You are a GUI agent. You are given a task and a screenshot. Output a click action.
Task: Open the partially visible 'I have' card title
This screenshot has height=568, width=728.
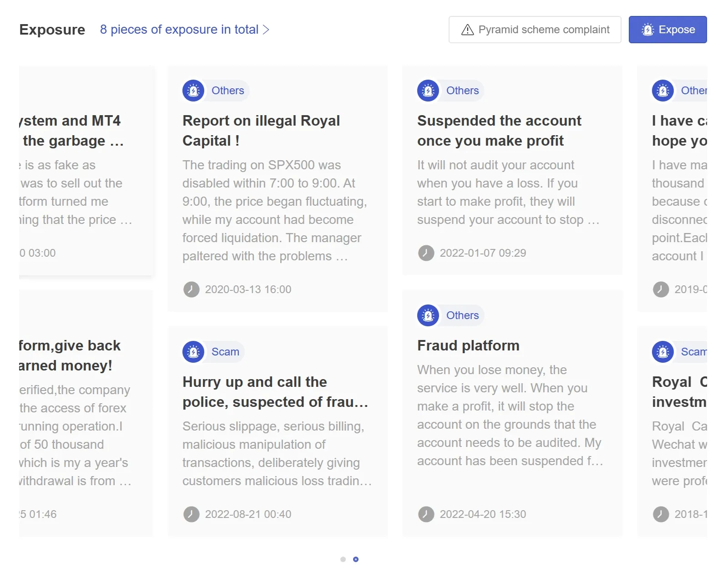(x=679, y=131)
